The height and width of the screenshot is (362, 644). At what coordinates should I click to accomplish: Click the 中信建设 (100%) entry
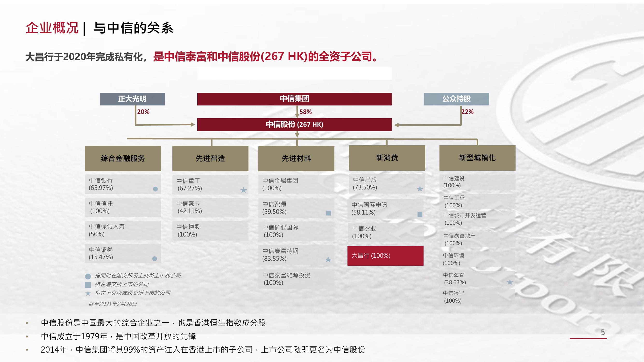coord(477,182)
